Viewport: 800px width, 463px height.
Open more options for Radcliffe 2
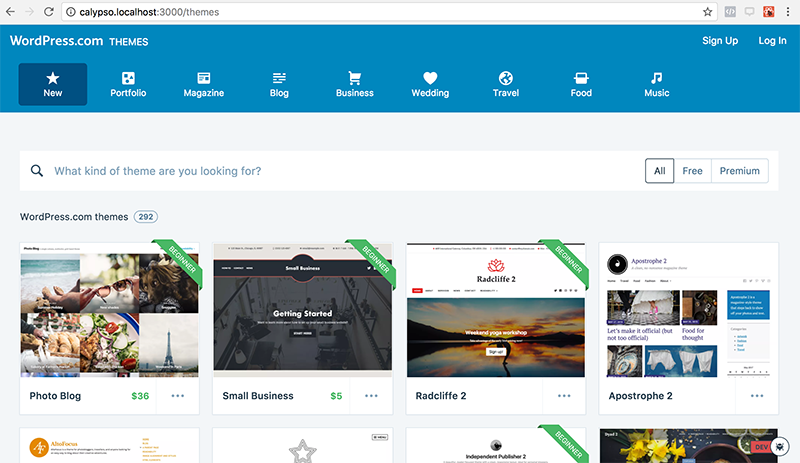click(x=564, y=396)
